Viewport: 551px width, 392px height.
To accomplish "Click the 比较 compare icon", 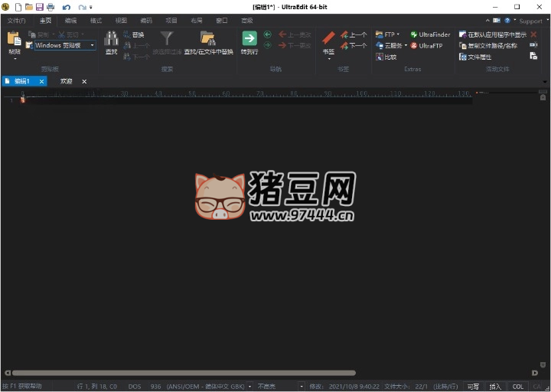I will [x=379, y=57].
